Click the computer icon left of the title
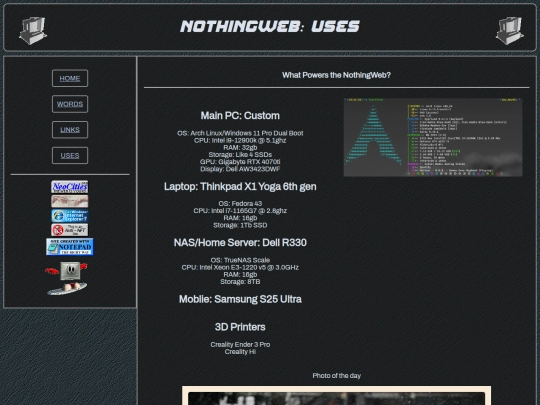540x405 pixels. (33, 31)
